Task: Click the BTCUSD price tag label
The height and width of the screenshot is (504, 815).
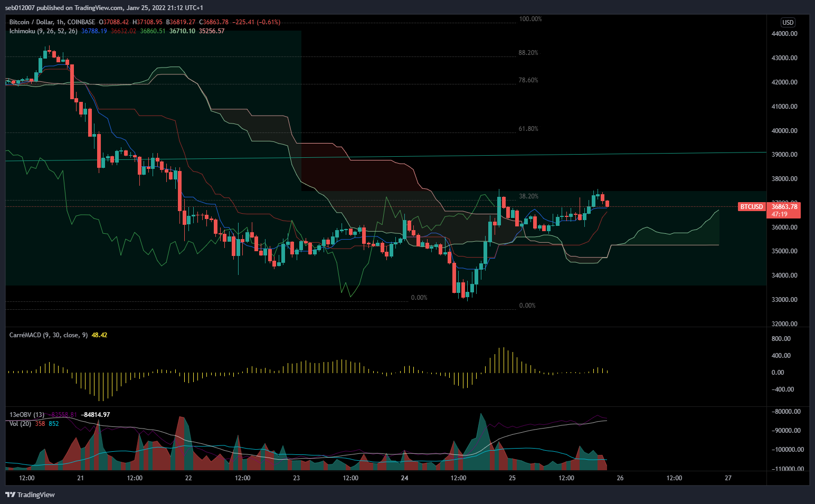Action: click(751, 207)
